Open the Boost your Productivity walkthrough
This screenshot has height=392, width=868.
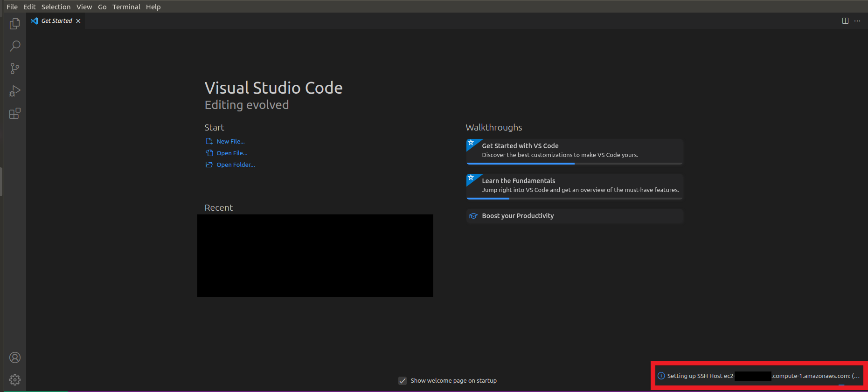coord(575,216)
